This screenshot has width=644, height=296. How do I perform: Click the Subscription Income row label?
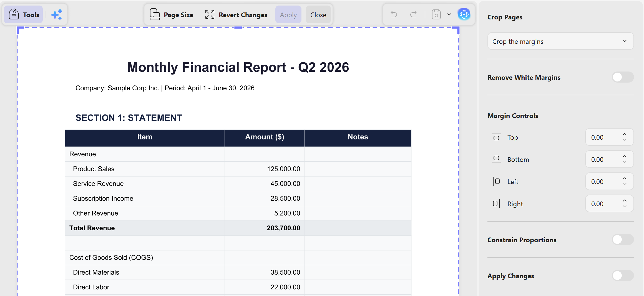point(103,198)
